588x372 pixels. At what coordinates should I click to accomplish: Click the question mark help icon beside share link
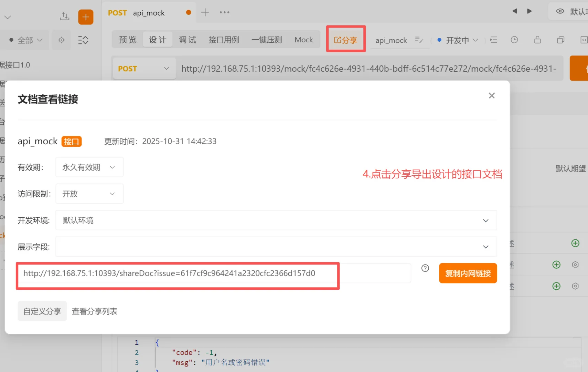(x=426, y=268)
